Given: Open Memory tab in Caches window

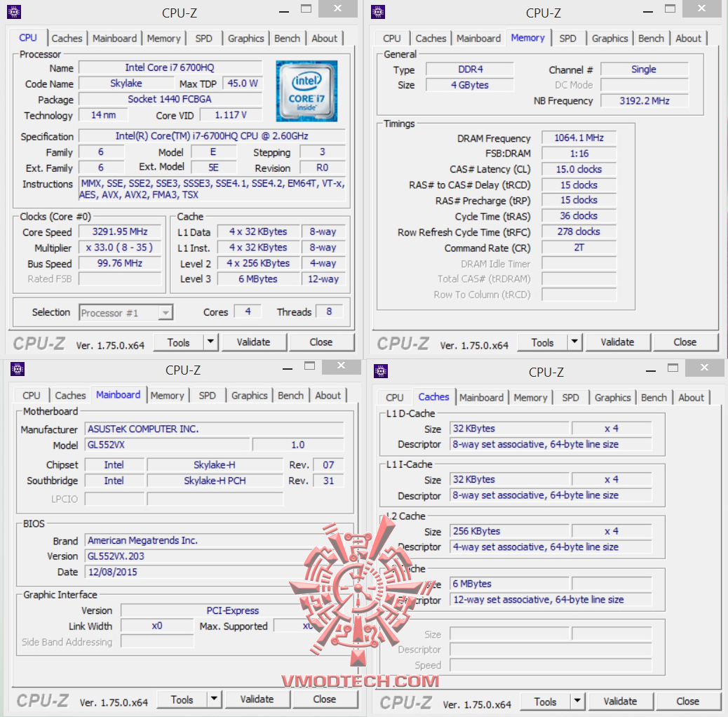Looking at the screenshot, I should coord(530,398).
